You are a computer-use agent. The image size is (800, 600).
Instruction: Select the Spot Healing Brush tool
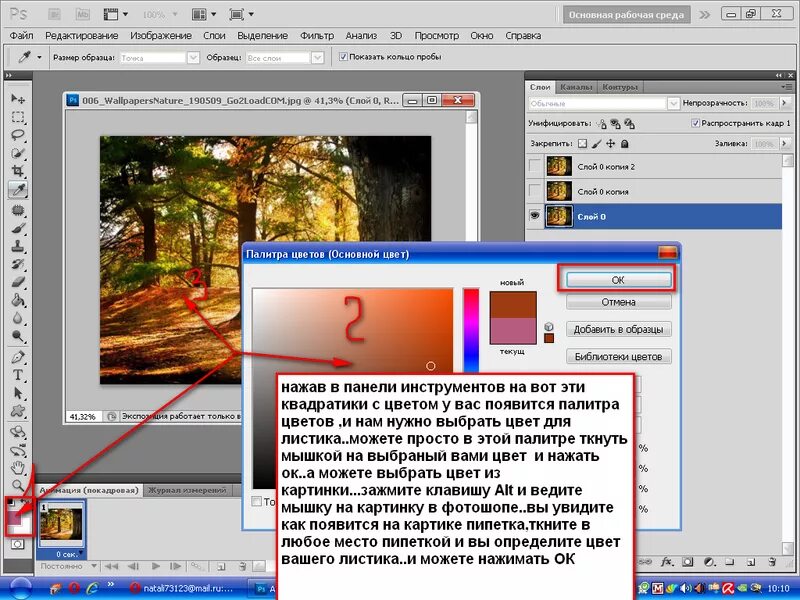(x=18, y=210)
